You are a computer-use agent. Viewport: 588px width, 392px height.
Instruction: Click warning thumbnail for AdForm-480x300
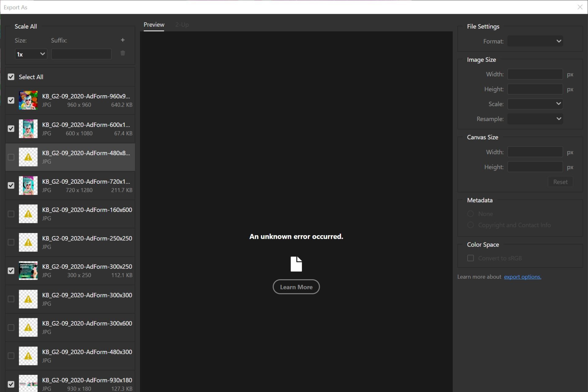point(28,356)
